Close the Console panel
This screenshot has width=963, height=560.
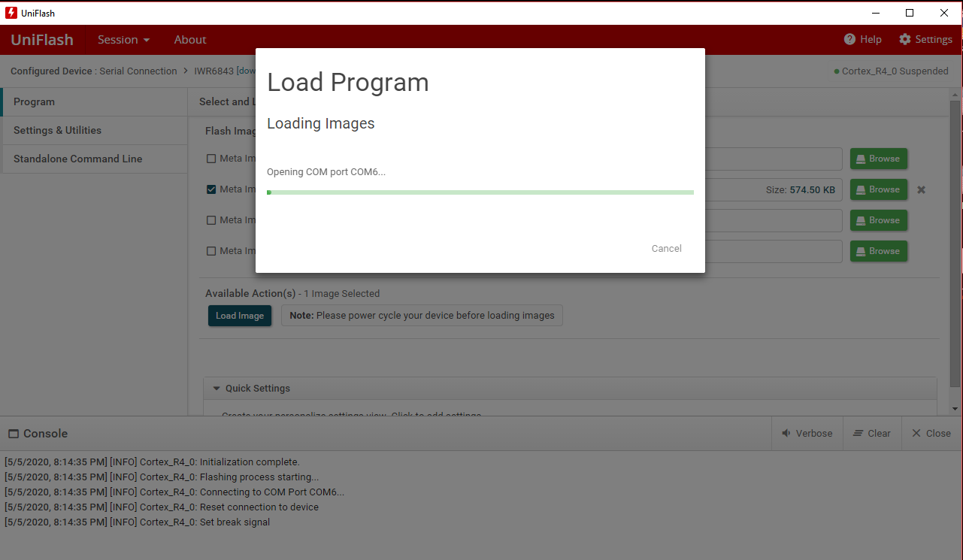pyautogui.click(x=931, y=434)
